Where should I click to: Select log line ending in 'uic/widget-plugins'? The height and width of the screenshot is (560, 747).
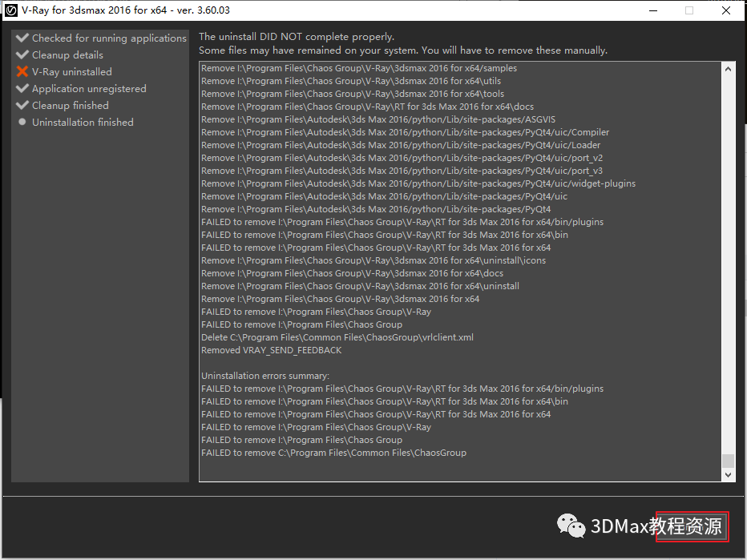[x=418, y=183]
